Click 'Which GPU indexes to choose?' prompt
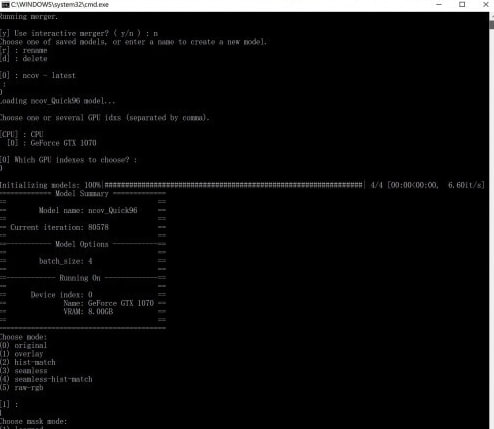494x429 pixels. tap(68, 160)
